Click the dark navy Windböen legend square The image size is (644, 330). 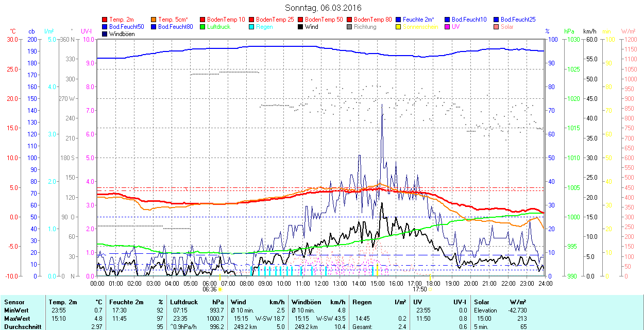tap(105, 34)
